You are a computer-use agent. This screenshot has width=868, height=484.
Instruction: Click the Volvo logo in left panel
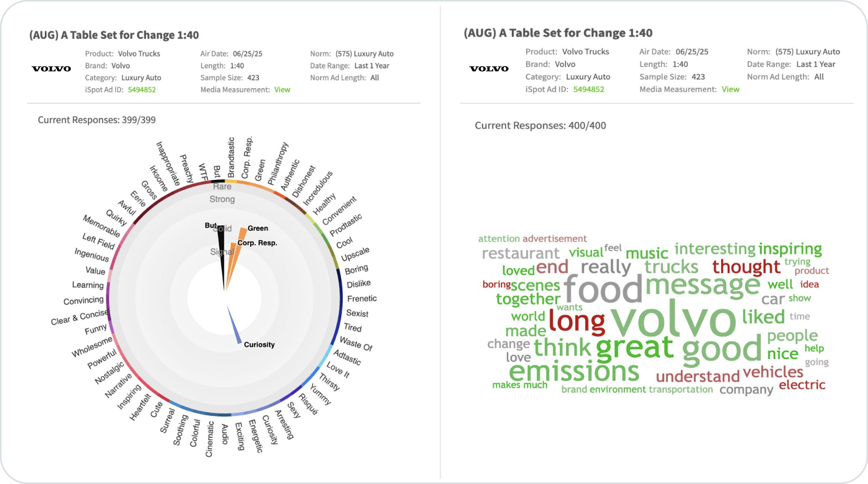[51, 69]
